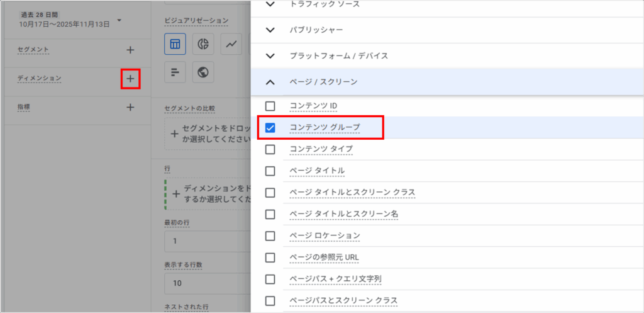The image size is (644, 313).
Task: Click the コンテンツ タイプ dimension label
Action: click(321, 150)
